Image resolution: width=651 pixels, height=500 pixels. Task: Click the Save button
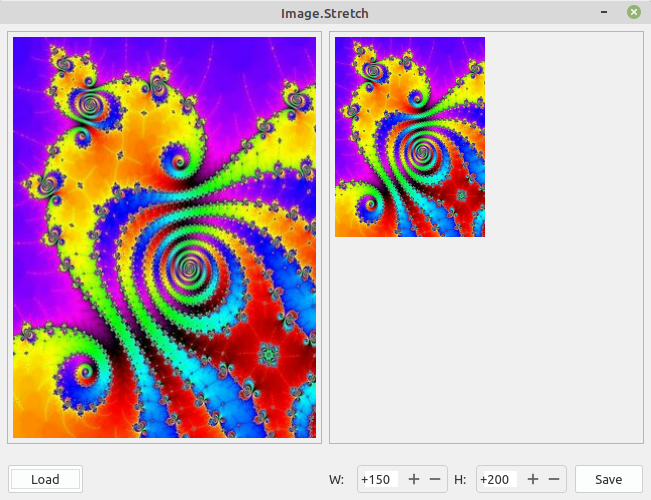point(609,479)
